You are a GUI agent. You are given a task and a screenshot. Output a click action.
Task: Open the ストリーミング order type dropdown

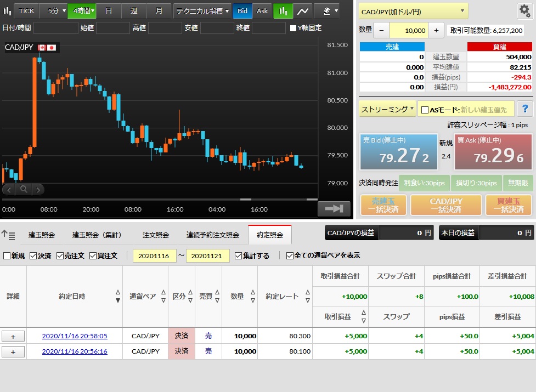click(387, 109)
